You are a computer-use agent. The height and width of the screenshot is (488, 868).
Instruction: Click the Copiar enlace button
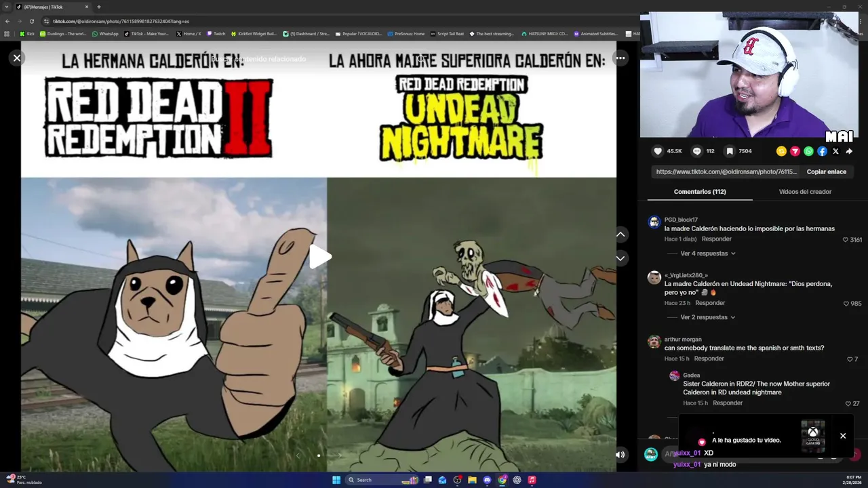(826, 172)
